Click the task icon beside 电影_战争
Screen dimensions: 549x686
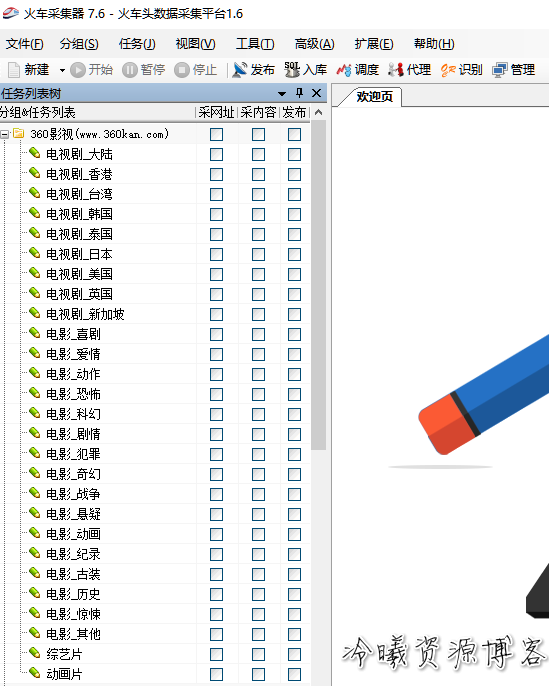(35, 494)
